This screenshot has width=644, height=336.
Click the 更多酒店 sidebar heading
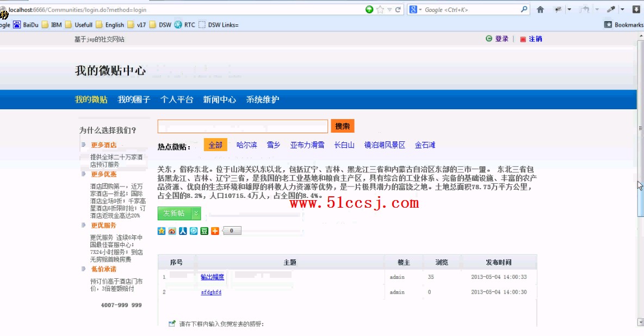coord(103,145)
